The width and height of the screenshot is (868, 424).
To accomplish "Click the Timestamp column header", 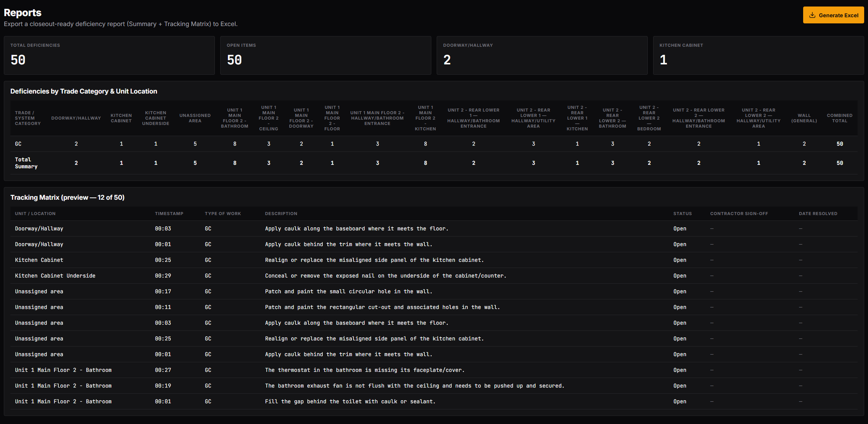I will [x=169, y=214].
